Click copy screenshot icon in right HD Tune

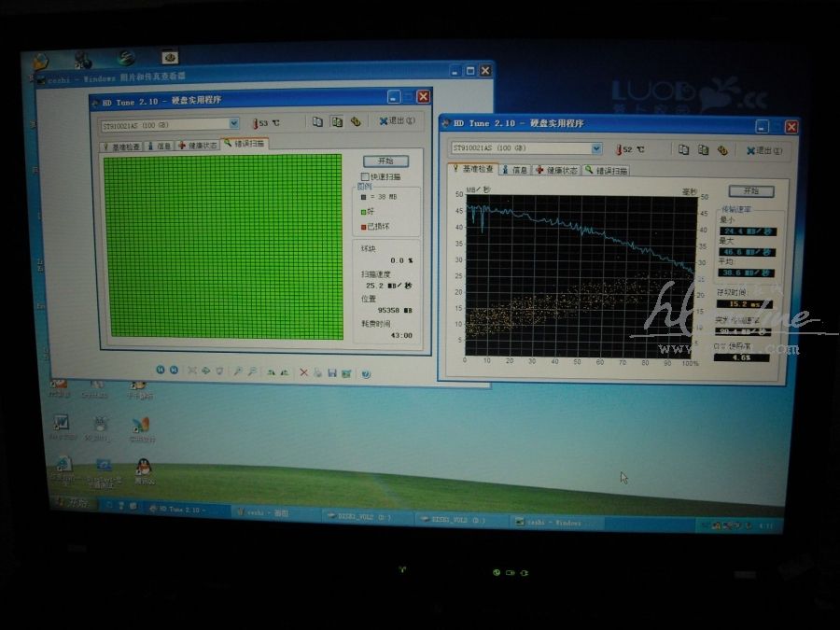pyautogui.click(x=703, y=150)
